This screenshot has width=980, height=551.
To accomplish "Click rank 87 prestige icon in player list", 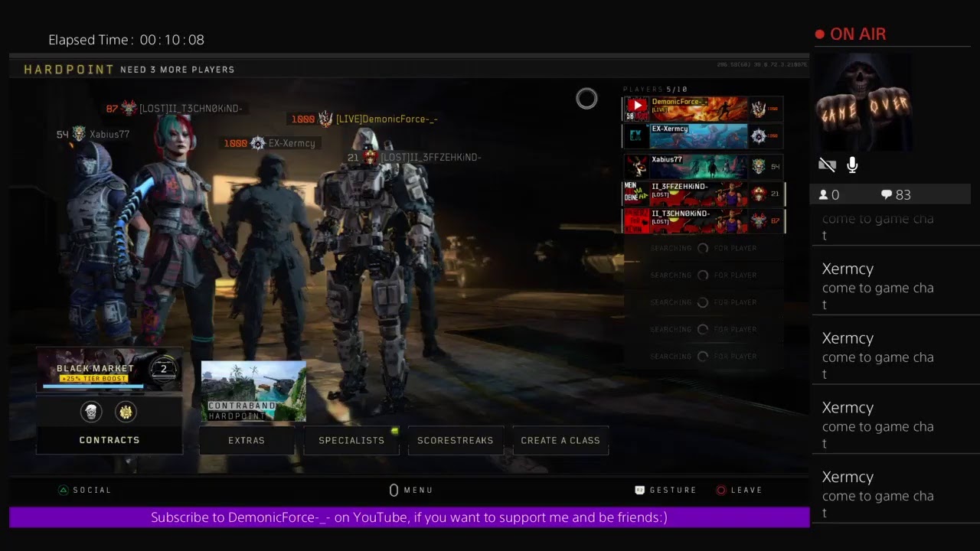I will (758, 220).
